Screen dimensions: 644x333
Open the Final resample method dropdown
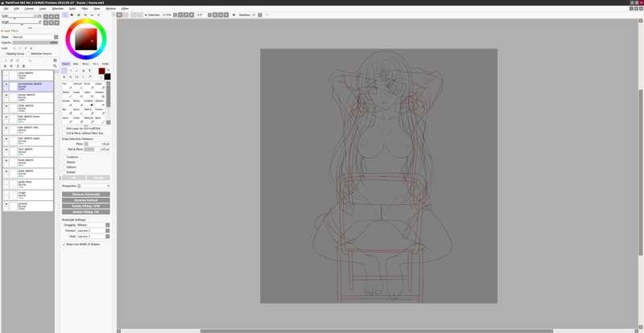[x=108, y=236]
